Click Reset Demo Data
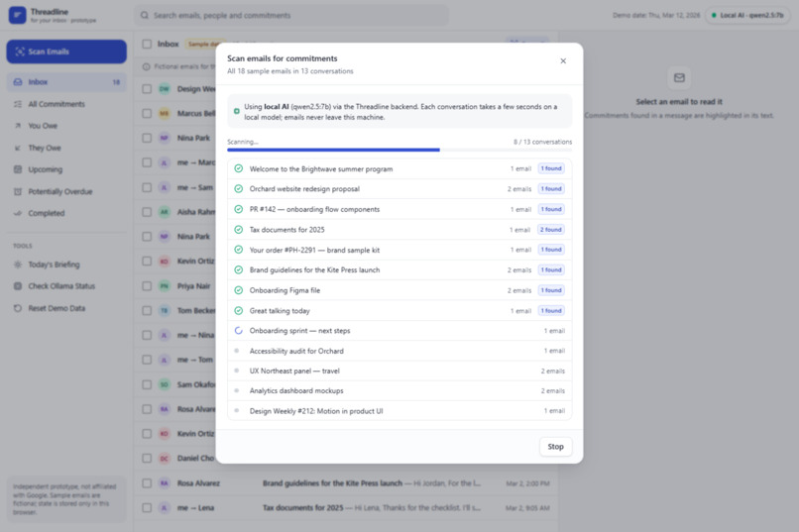The height and width of the screenshot is (532, 799). [66, 308]
